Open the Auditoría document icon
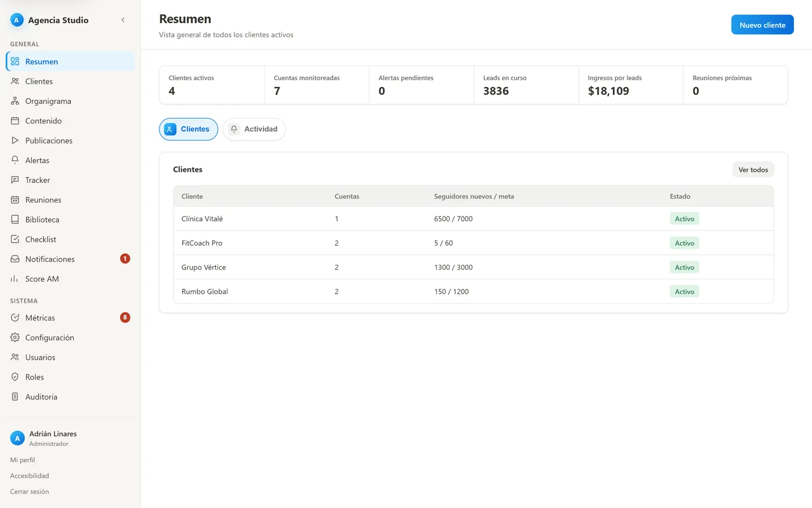This screenshot has width=812, height=508. 15,397
